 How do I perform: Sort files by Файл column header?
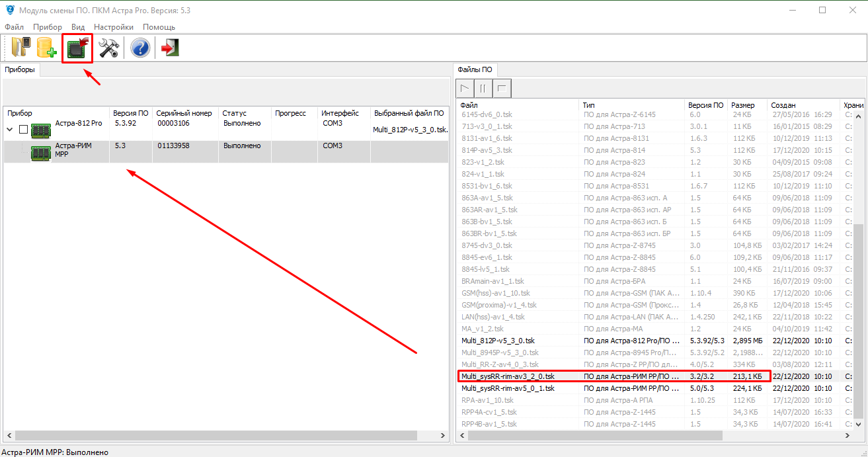point(518,105)
